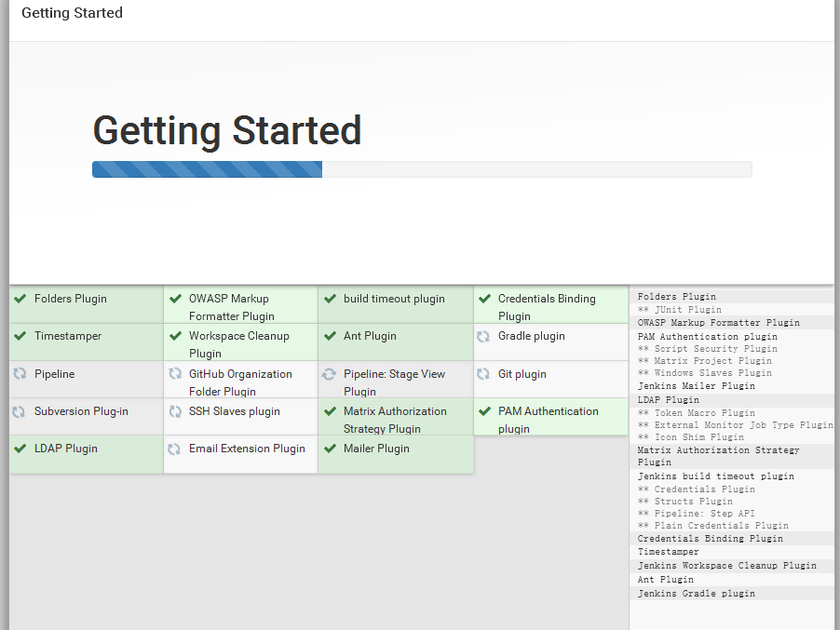Click '** Matrix Project Plugin' log entry
Screen dimensions: 840x630
click(705, 361)
